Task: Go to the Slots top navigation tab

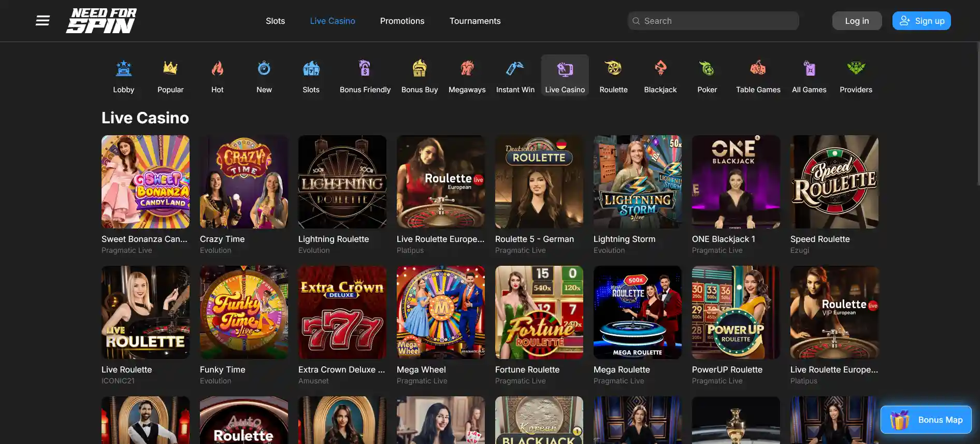Action: 275,21
